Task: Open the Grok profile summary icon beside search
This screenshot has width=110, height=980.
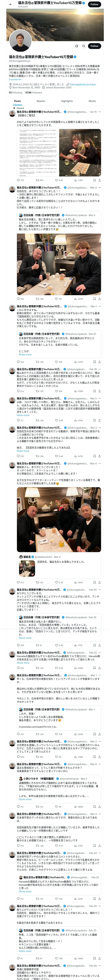Action: [x=76, y=46]
